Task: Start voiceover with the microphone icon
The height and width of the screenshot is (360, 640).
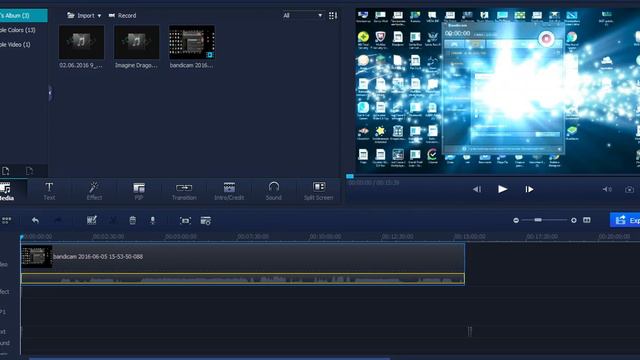Action: click(153, 220)
